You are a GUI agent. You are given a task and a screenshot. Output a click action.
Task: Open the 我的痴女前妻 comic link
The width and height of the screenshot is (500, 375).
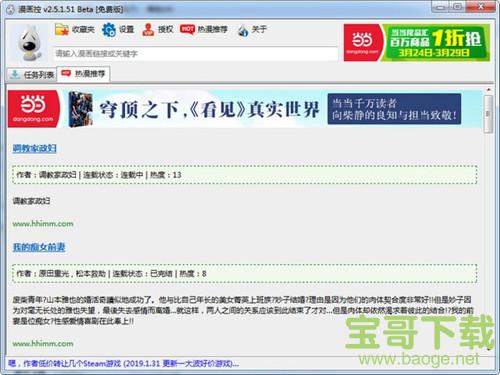(39, 247)
